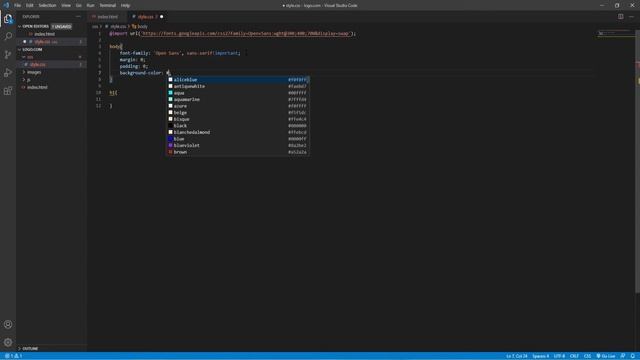Open the Search view icon
Image resolution: width=640 pixels, height=360 pixels.
click(8, 36)
